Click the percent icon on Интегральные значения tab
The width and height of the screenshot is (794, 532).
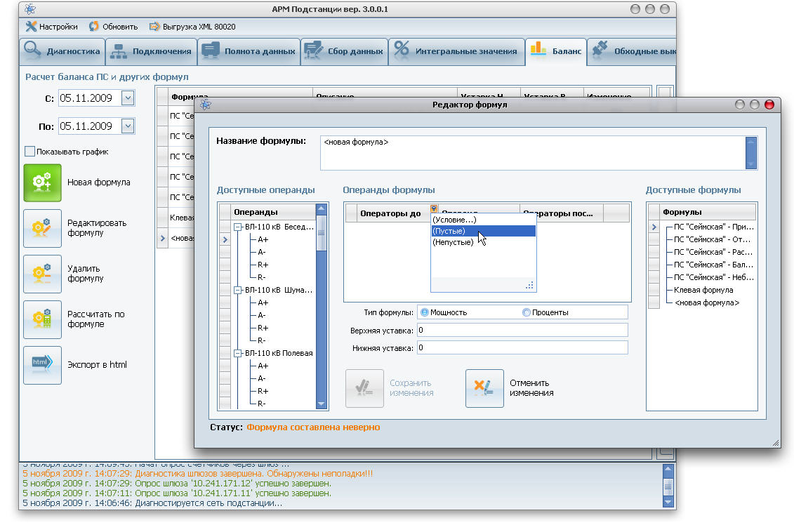point(401,49)
